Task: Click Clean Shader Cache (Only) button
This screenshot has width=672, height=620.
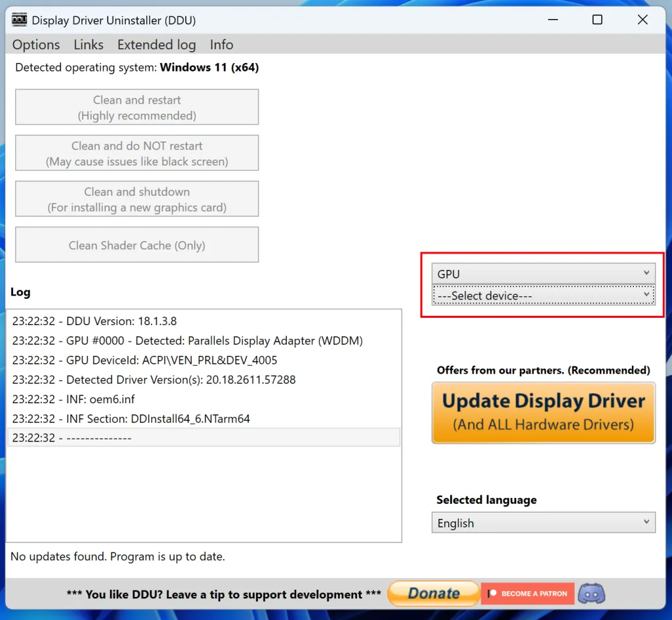Action: [136, 245]
